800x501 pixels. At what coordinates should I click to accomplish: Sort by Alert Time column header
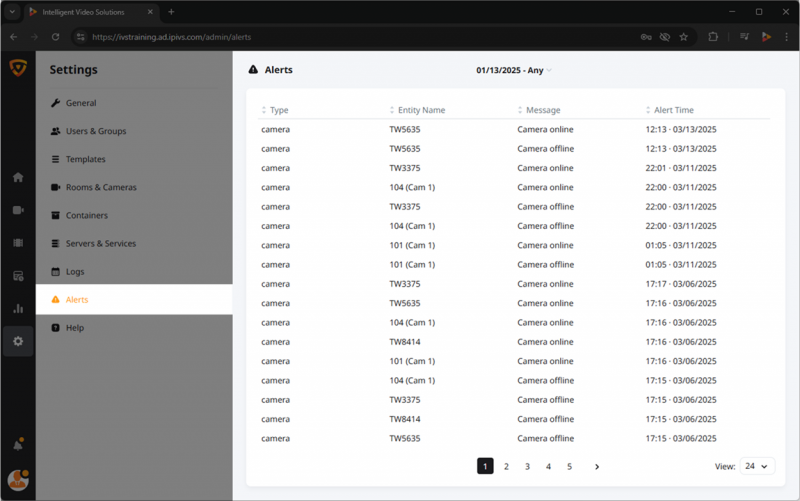pyautogui.click(x=669, y=110)
